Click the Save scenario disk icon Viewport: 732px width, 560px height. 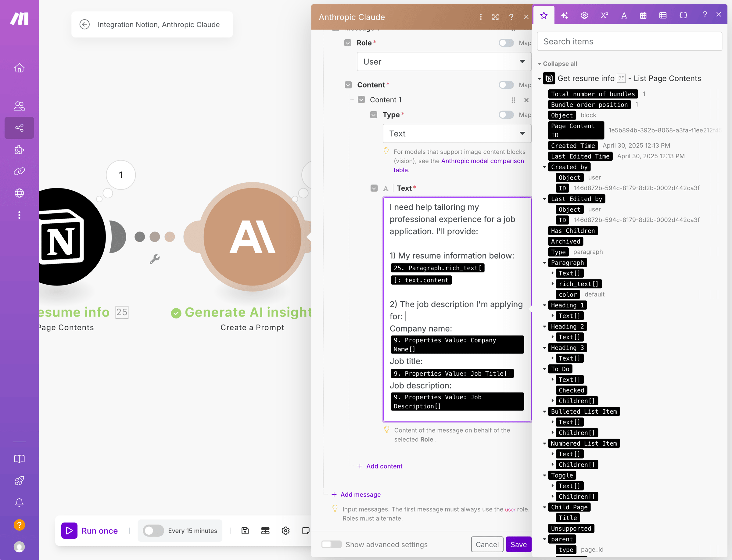(245, 531)
